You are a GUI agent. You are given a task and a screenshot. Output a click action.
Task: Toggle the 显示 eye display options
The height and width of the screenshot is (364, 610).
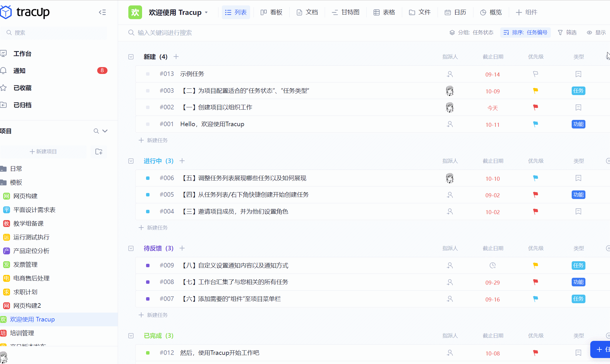click(596, 33)
